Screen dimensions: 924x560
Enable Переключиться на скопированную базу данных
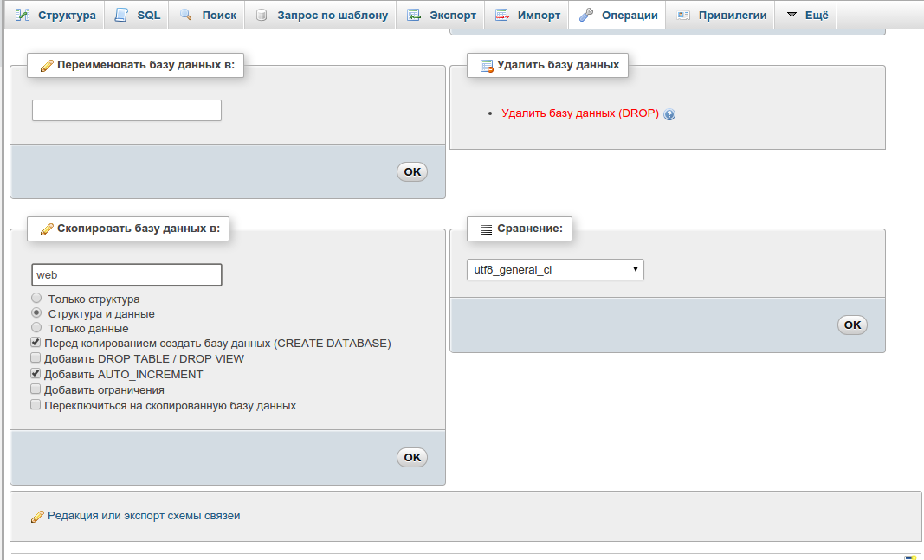(36, 405)
